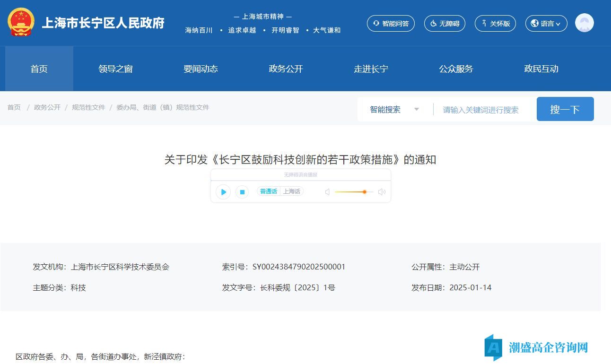The width and height of the screenshot is (611, 364).
Task: Mute with the low volume speaker icon
Action: pos(327,192)
